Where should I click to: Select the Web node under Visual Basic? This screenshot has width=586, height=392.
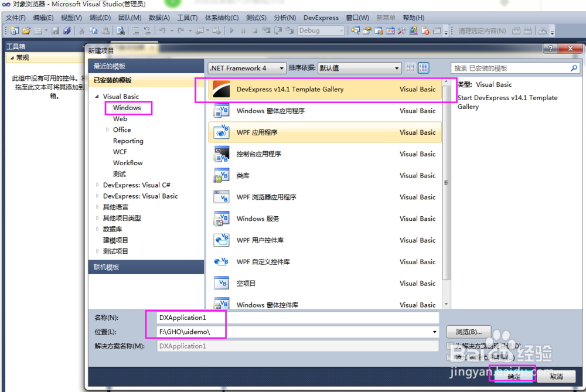pyautogui.click(x=120, y=118)
